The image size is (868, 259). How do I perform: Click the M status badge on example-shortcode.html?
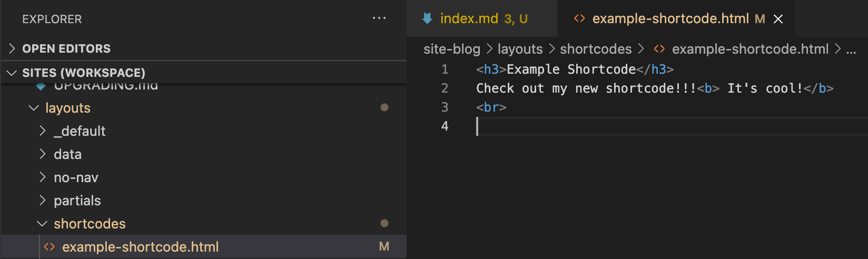[x=384, y=246]
